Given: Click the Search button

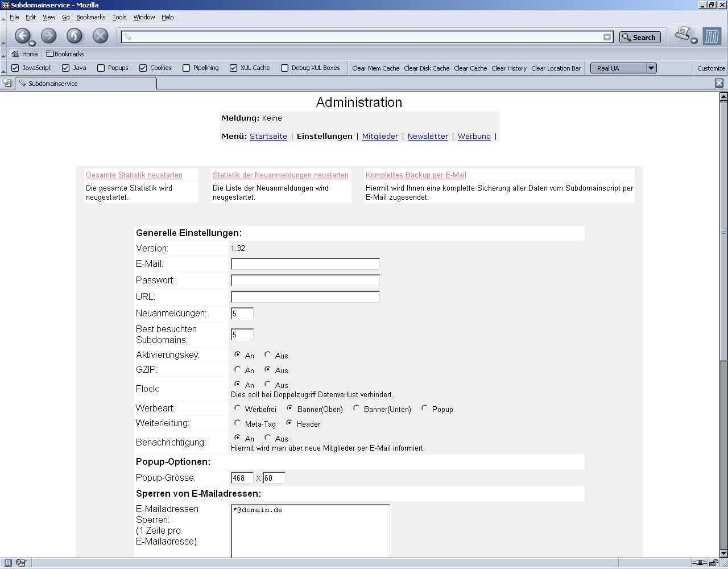Looking at the screenshot, I should click(640, 37).
